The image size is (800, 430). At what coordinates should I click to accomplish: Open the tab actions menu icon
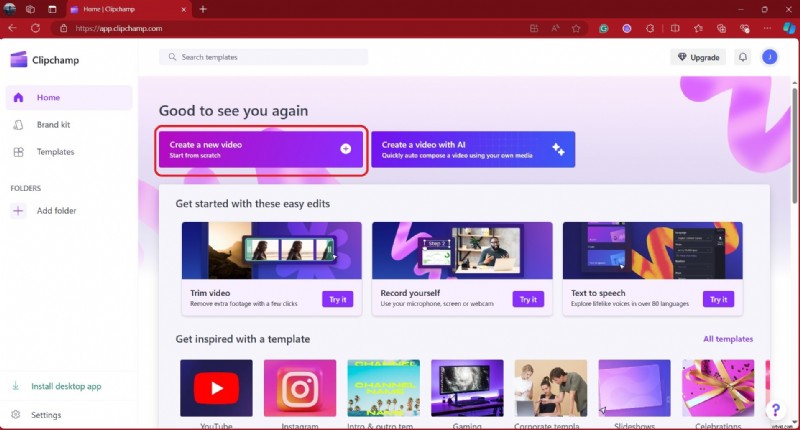[x=52, y=9]
